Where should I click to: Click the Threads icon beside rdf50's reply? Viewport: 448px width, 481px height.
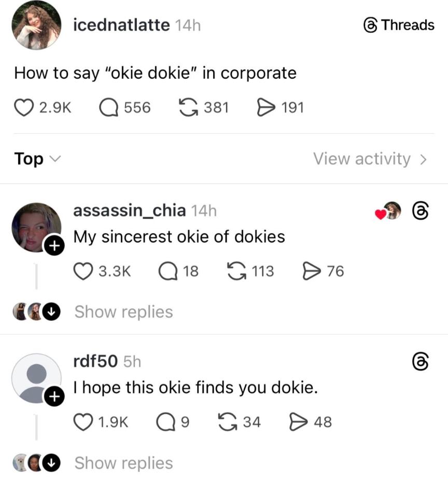pyautogui.click(x=421, y=361)
